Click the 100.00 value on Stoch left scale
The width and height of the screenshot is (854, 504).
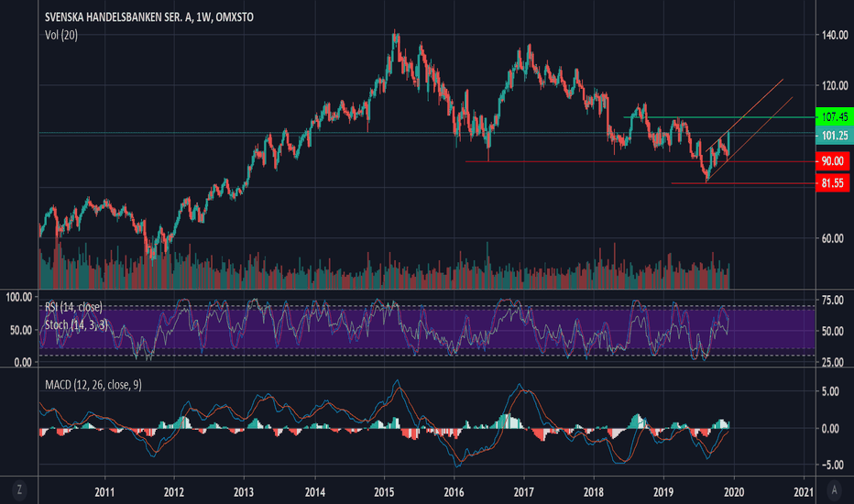click(18, 297)
